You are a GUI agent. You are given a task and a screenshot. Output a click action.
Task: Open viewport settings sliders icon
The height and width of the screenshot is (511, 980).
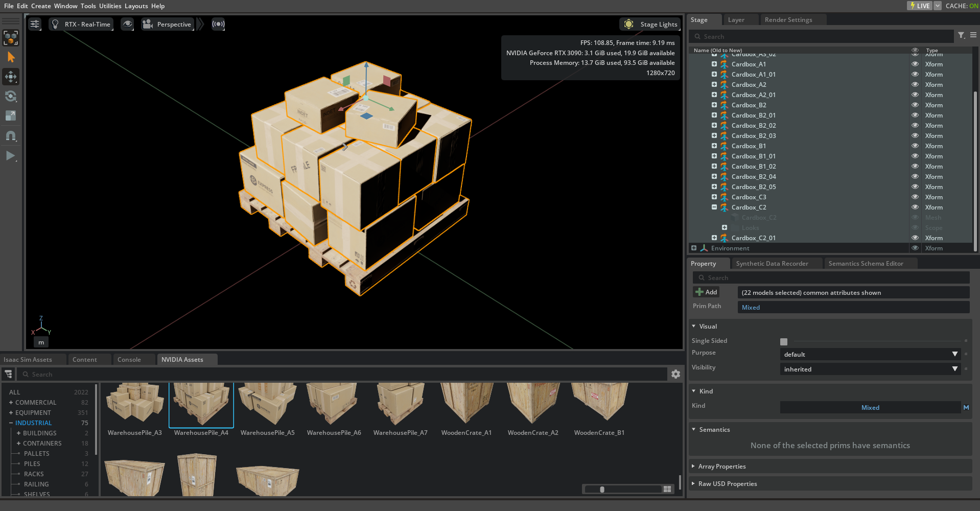point(35,24)
